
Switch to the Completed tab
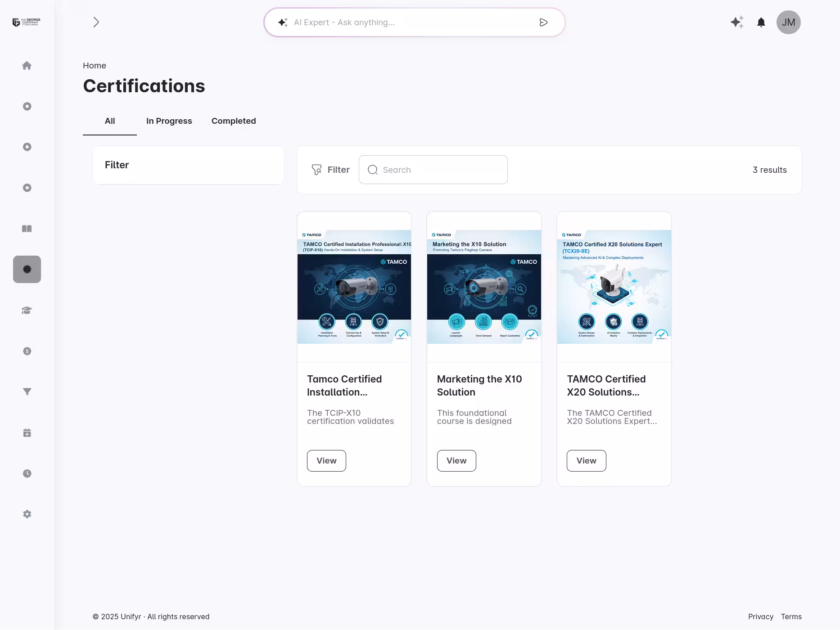tap(233, 121)
